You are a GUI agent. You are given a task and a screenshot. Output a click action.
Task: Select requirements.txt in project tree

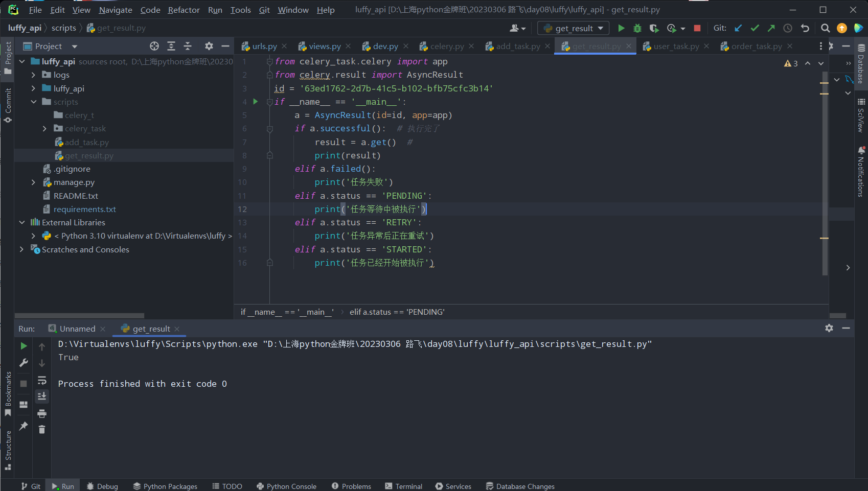(x=84, y=209)
